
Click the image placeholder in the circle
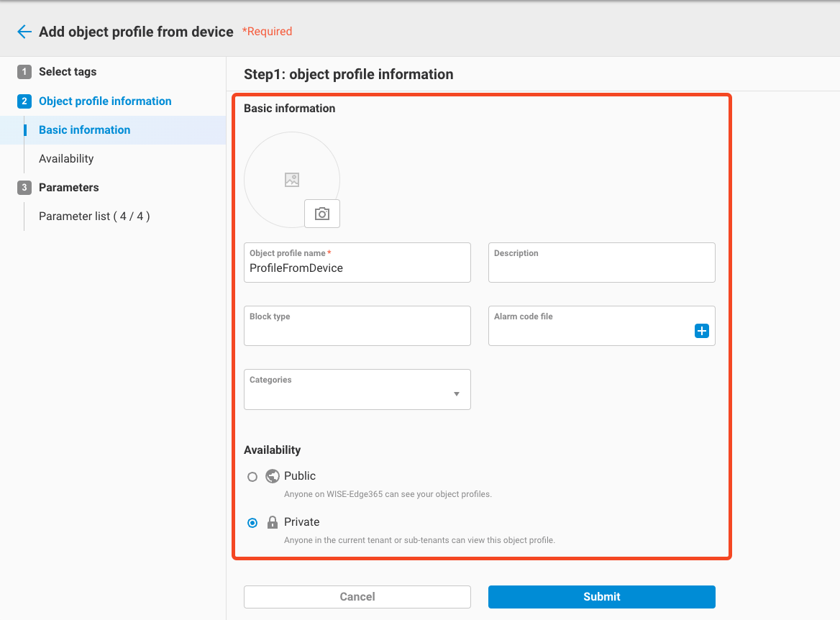pos(291,180)
